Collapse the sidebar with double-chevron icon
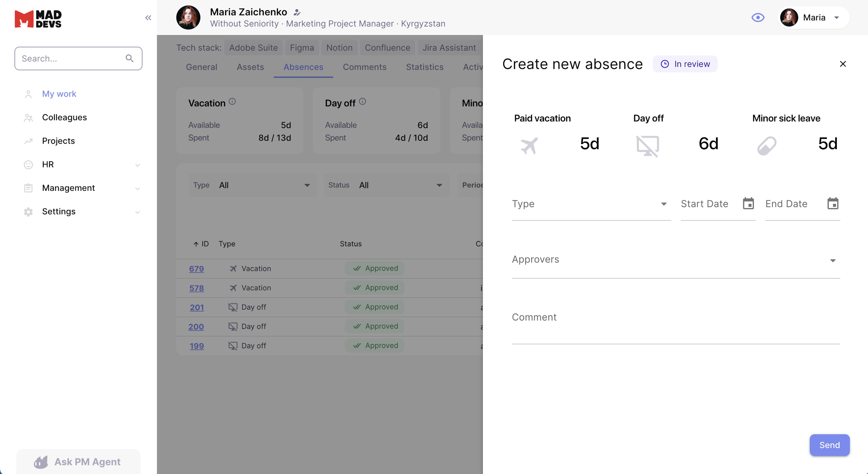Viewport: 868px width, 474px height. click(148, 18)
